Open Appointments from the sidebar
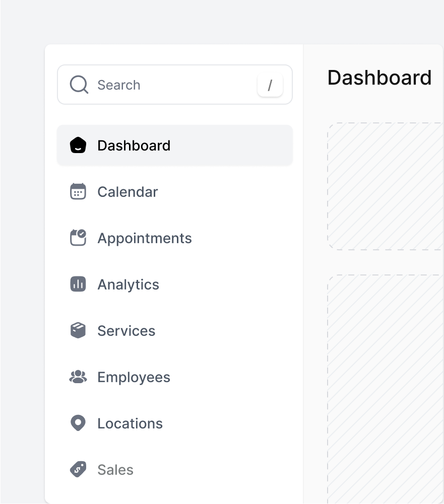 (x=145, y=238)
